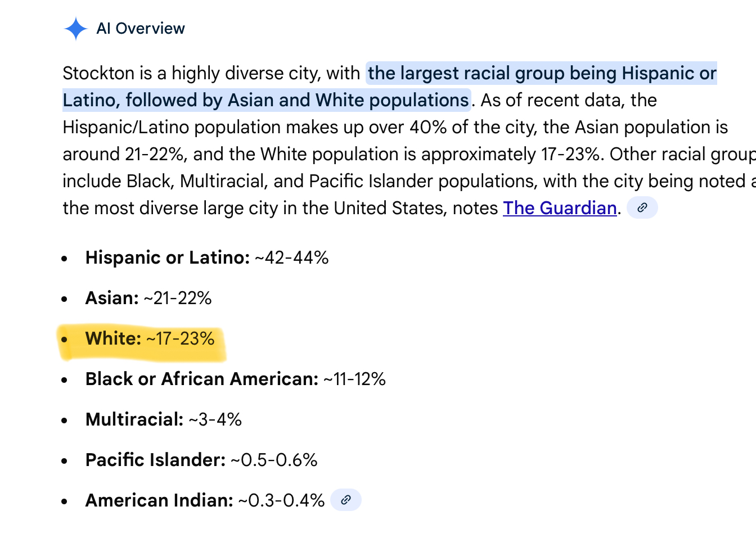Click the ~11-12% percentage value
The image size is (756, 538).
(355, 379)
